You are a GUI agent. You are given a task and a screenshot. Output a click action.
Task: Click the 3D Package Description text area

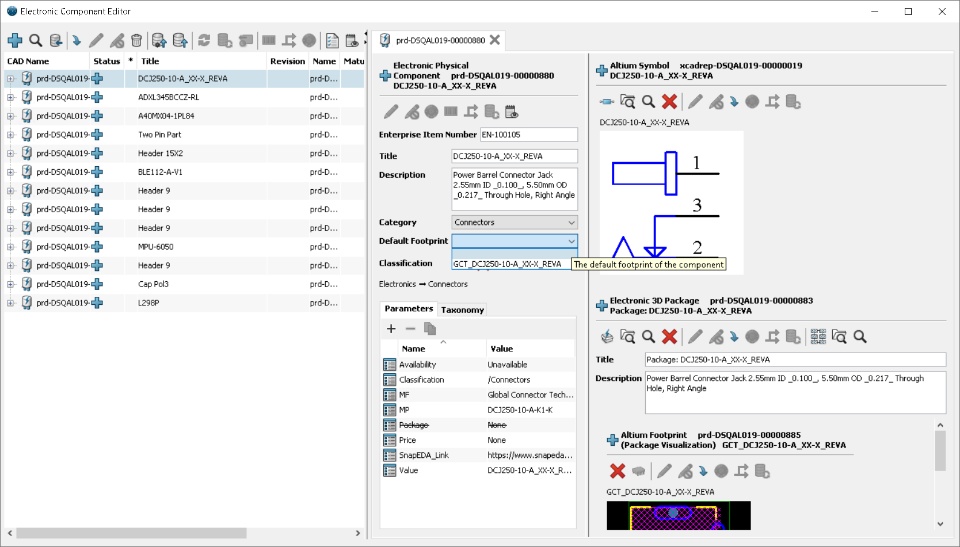(795, 393)
